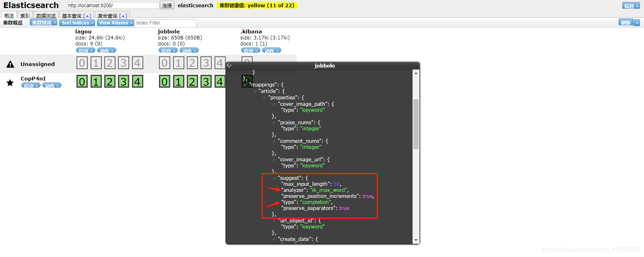Collapse the "properties" JSON node
Image resolution: width=644 pixels, height=257 pixels.
pos(264,98)
